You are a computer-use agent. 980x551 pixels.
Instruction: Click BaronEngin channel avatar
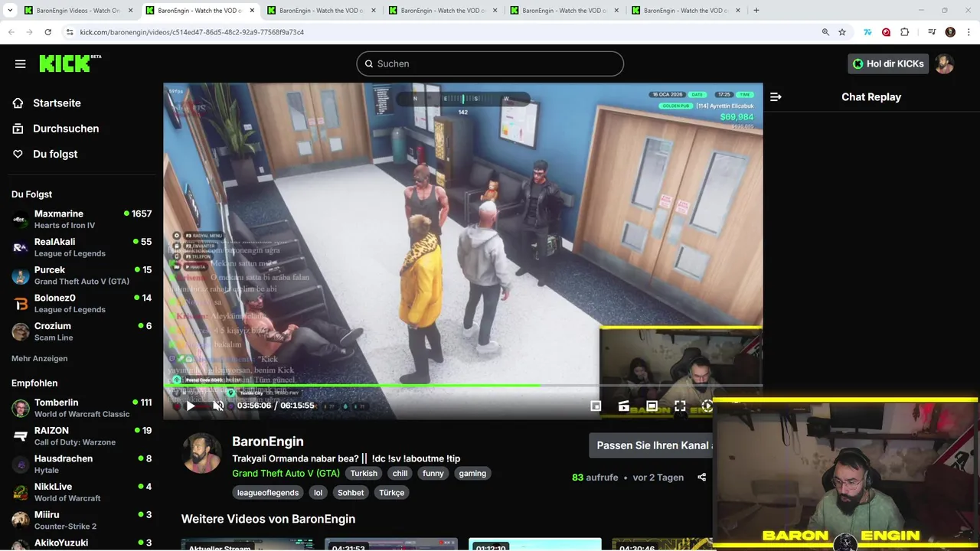[201, 454]
